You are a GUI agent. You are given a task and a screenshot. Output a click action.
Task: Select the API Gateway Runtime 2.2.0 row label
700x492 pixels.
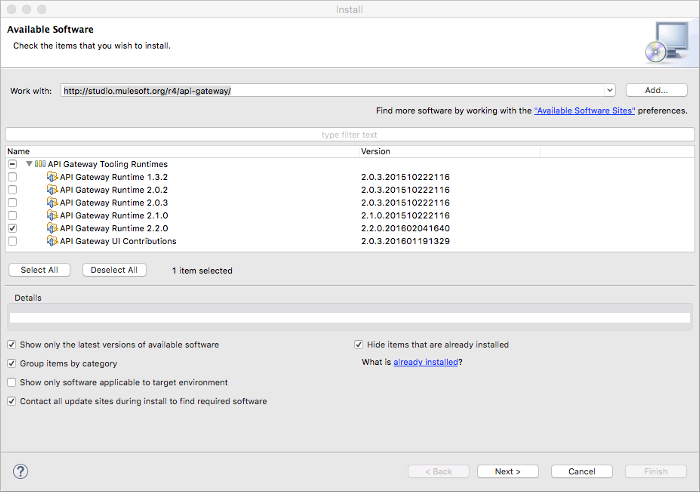click(114, 228)
